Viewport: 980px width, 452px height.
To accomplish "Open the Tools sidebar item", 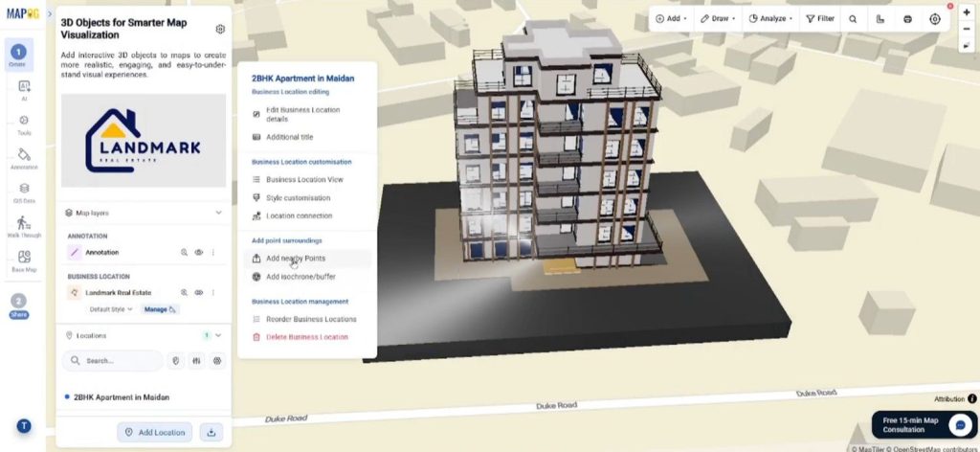I will [x=24, y=124].
